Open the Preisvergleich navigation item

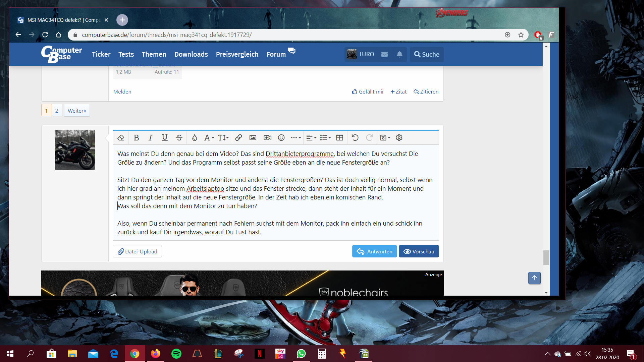point(237,54)
